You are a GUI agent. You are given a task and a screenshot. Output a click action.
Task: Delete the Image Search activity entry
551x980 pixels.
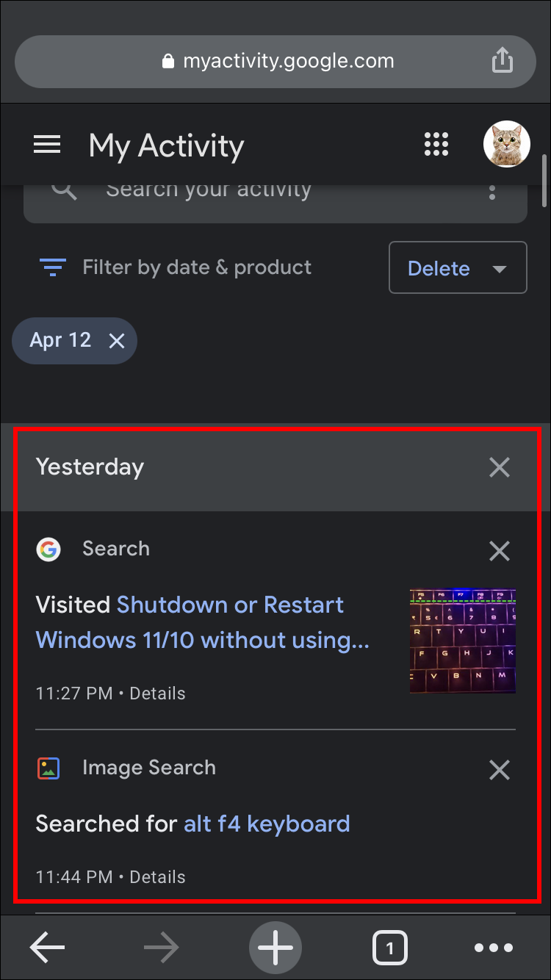pyautogui.click(x=499, y=770)
